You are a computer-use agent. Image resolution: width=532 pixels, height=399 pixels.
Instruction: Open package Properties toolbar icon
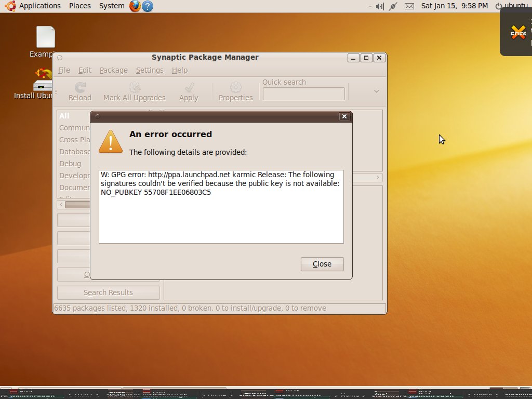[235, 91]
